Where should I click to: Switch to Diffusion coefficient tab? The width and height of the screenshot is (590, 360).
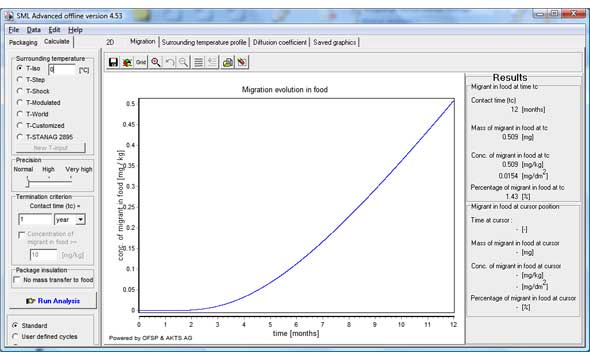click(x=280, y=43)
